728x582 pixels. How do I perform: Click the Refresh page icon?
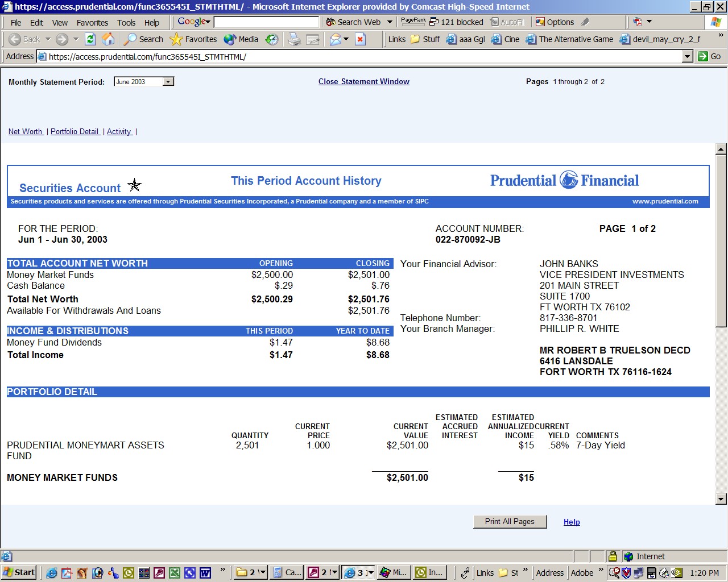pos(90,39)
